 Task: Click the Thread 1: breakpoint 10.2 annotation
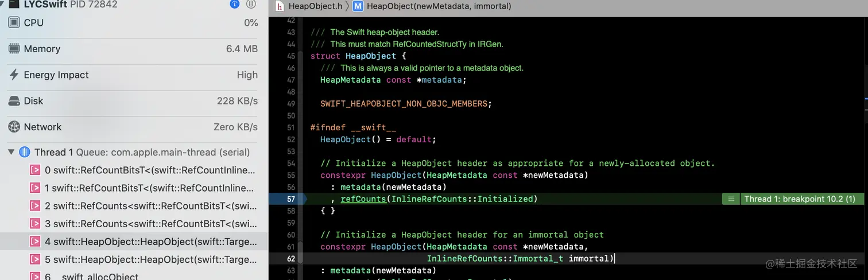coord(800,199)
